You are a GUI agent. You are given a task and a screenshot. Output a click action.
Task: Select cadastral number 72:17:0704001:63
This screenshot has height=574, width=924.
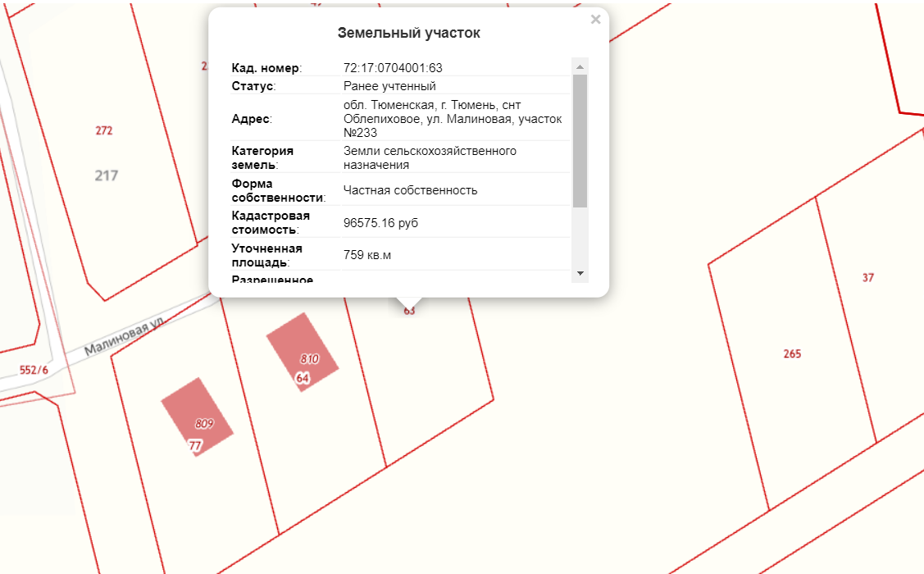click(x=393, y=68)
